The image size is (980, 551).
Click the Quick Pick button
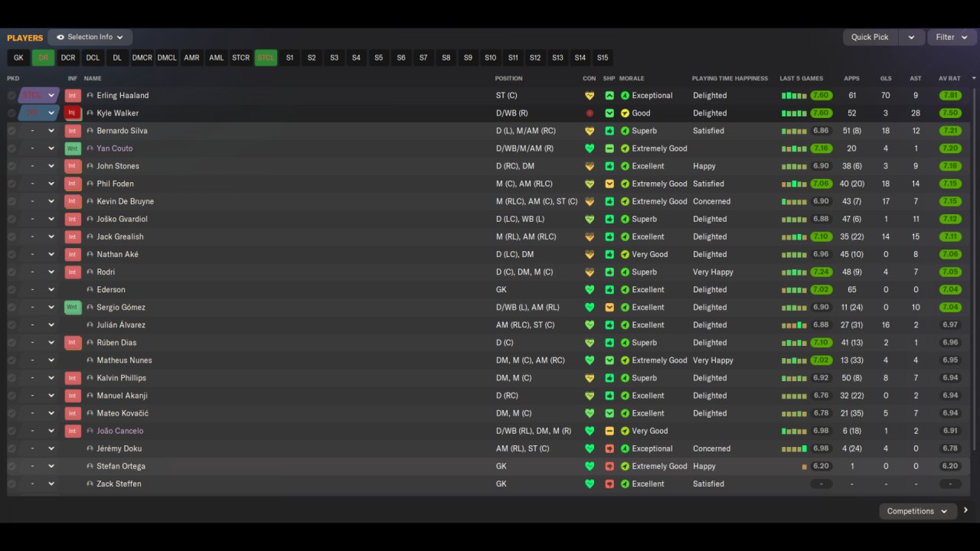pyautogui.click(x=871, y=37)
